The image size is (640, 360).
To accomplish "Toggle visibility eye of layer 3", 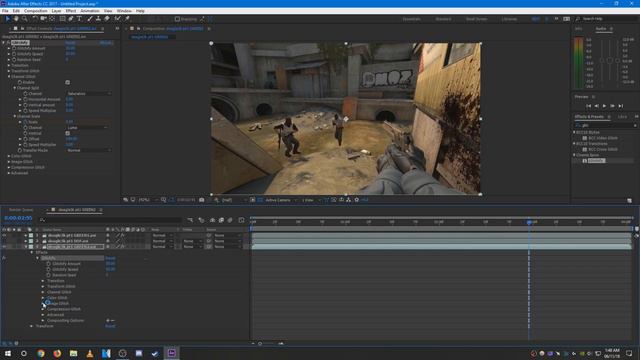I will pos(4,247).
